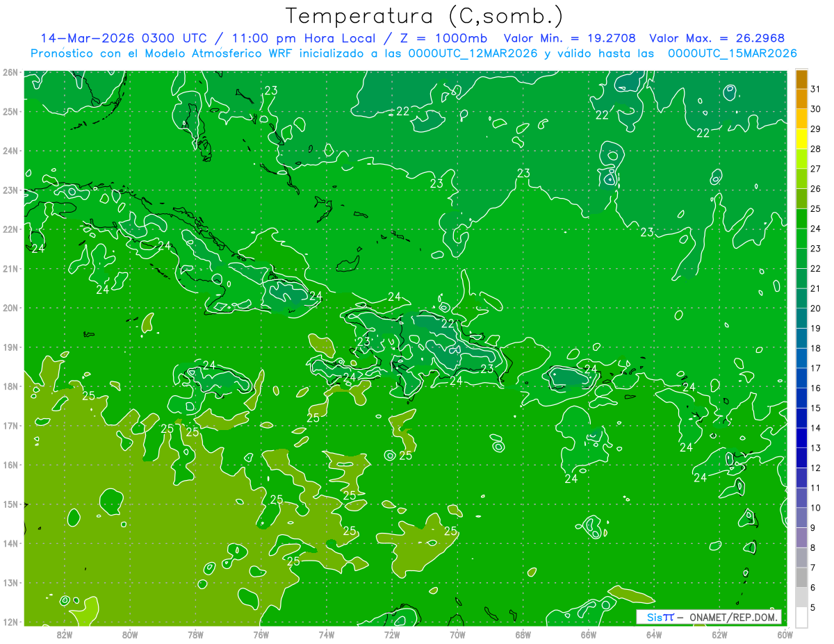Click the 12N latitude axis label
This screenshot has width=834, height=644.
click(10, 622)
